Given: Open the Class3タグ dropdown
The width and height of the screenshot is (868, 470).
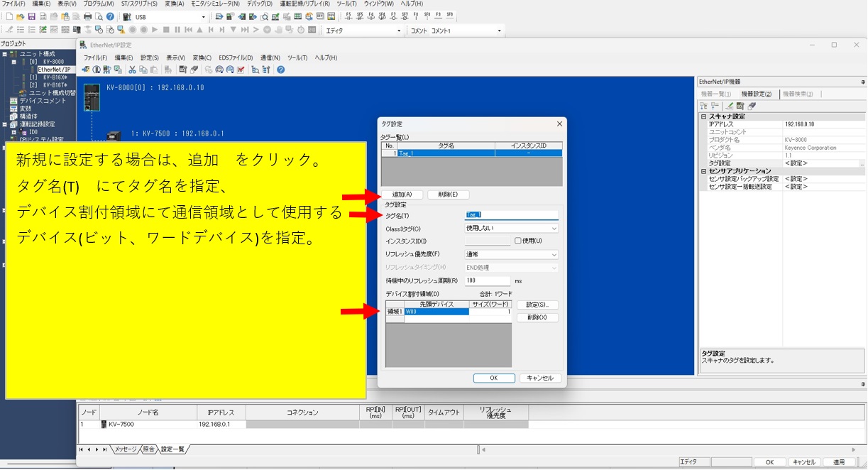Looking at the screenshot, I should (511, 229).
